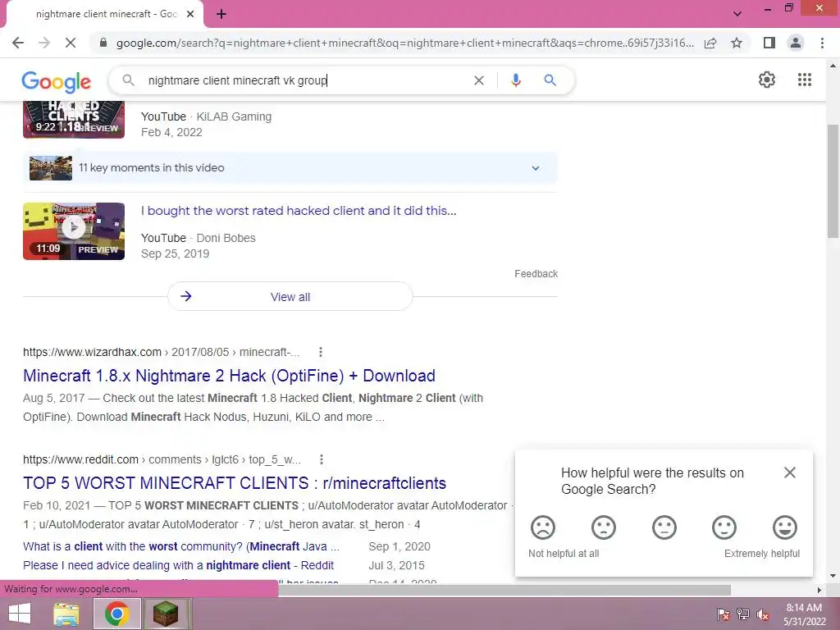Start a voice search with microphone
840x630 pixels.
[x=516, y=80]
